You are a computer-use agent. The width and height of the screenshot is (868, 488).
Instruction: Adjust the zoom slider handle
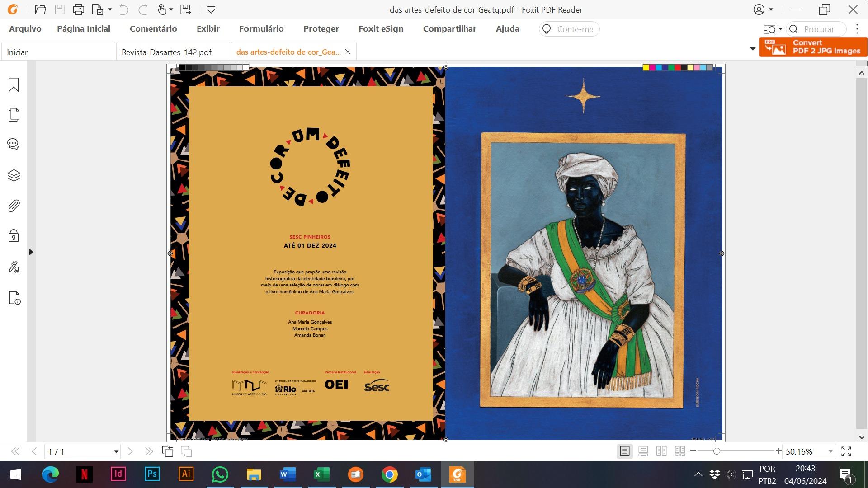717,451
